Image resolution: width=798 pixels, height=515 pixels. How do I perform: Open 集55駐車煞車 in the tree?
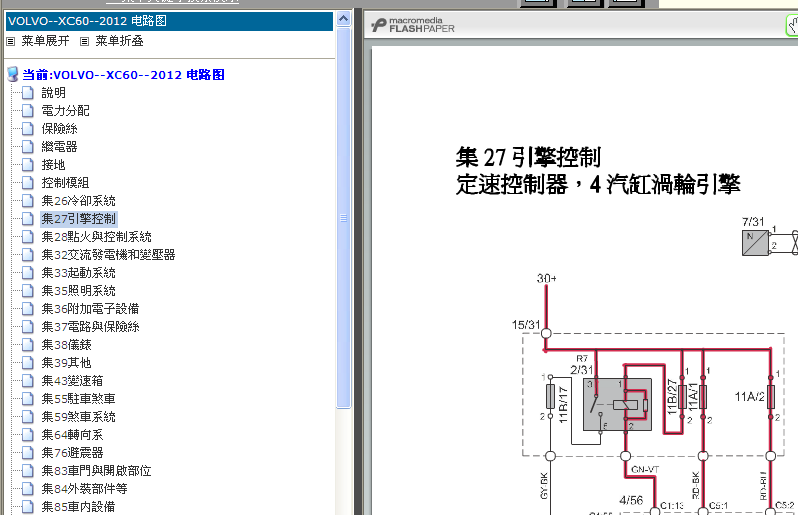click(x=78, y=398)
